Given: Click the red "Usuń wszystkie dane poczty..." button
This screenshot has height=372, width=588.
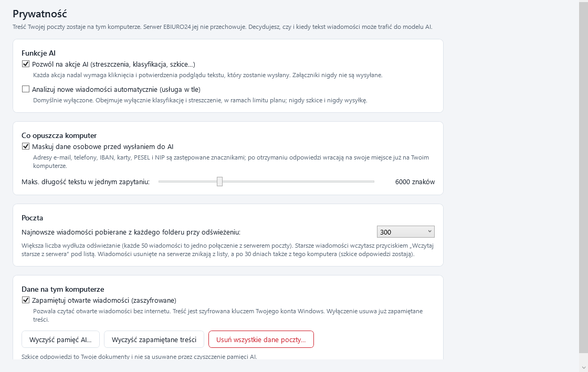Looking at the screenshot, I should [261, 339].
